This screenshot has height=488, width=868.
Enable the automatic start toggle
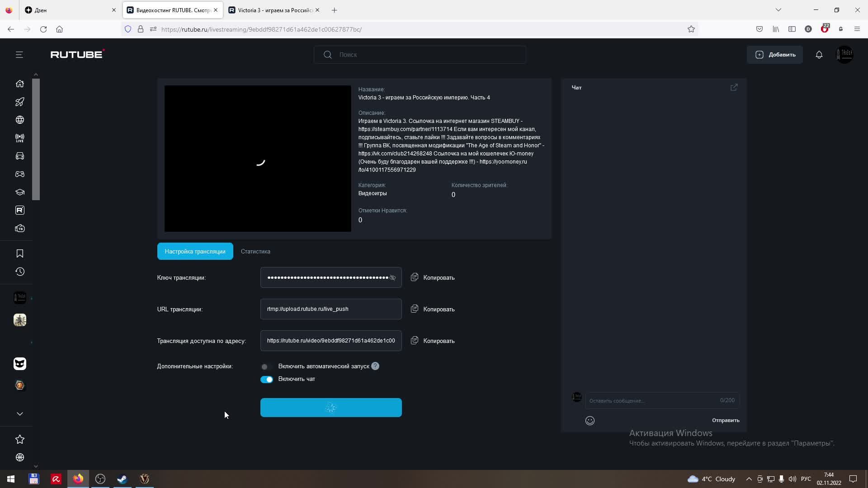tap(266, 366)
